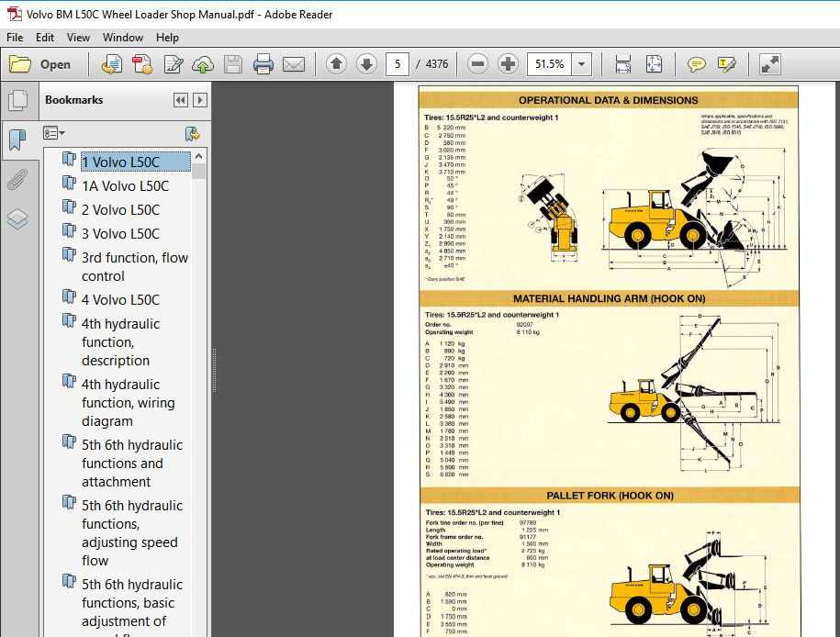Select bookmark 4 Volvo L50C
840x637 pixels.
[121, 300]
